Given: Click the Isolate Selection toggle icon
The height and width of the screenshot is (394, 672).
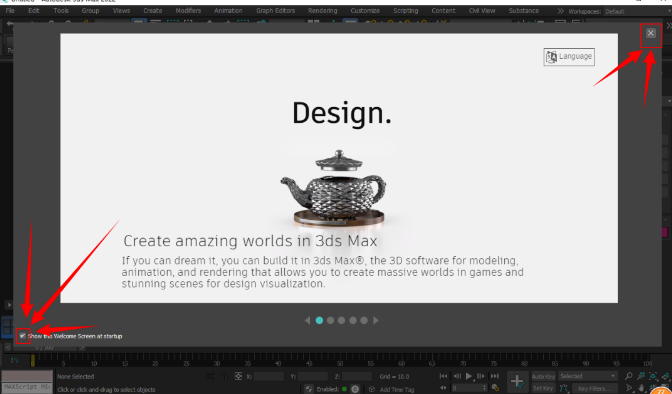Looking at the screenshot, I should click(x=210, y=376).
